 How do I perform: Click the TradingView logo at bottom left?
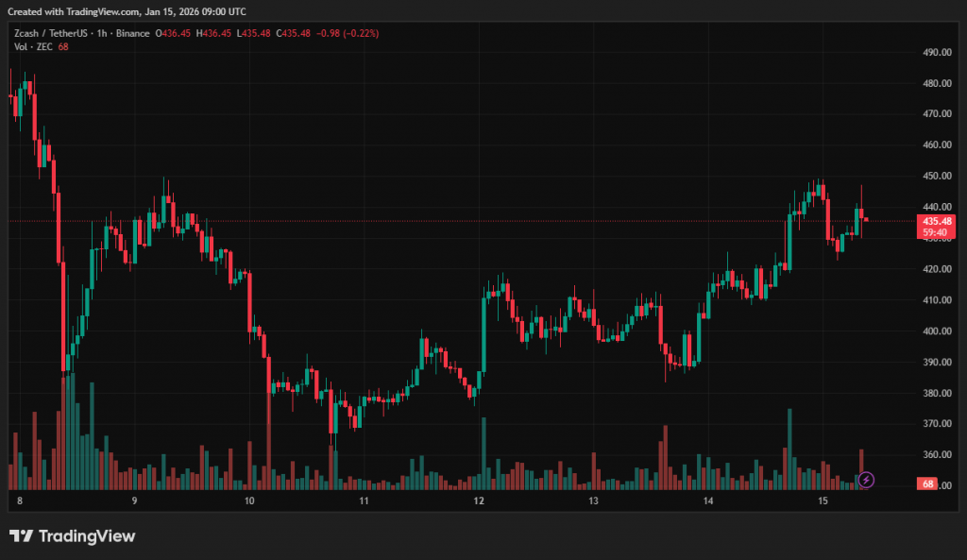tap(73, 536)
